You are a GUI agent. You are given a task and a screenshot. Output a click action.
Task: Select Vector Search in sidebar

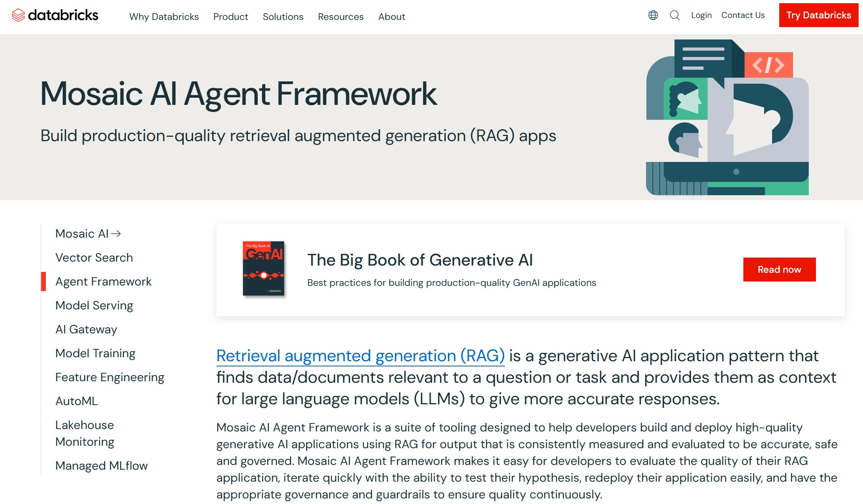[x=94, y=258]
